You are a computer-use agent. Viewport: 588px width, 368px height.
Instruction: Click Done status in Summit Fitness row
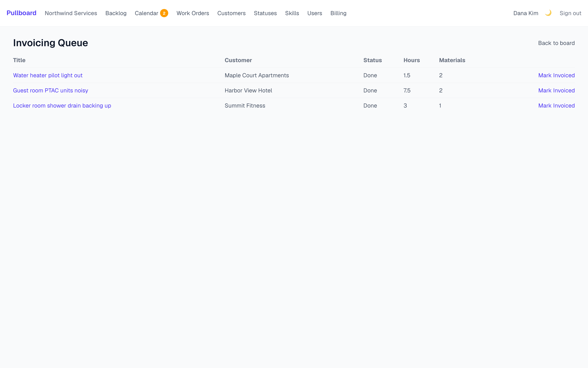pos(370,106)
